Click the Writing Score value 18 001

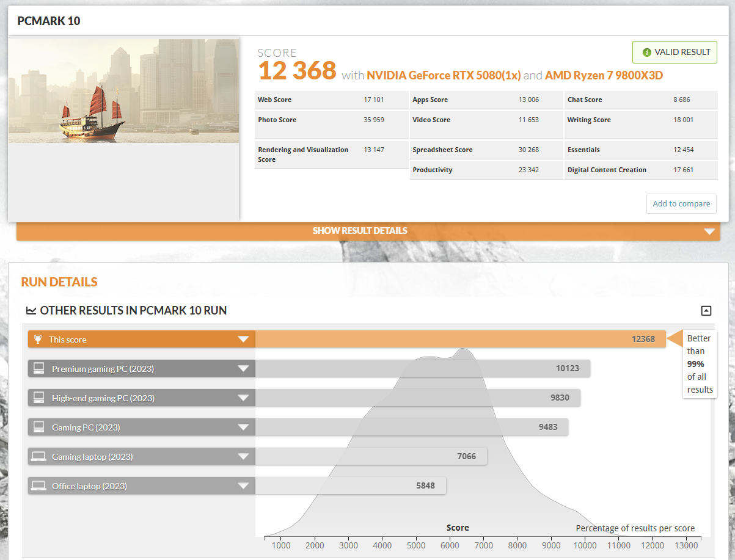click(684, 120)
